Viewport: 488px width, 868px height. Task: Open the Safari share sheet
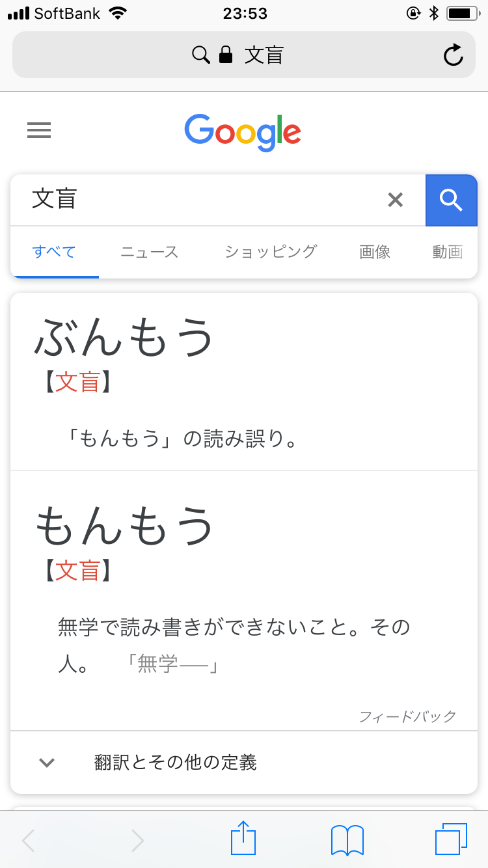tap(243, 839)
